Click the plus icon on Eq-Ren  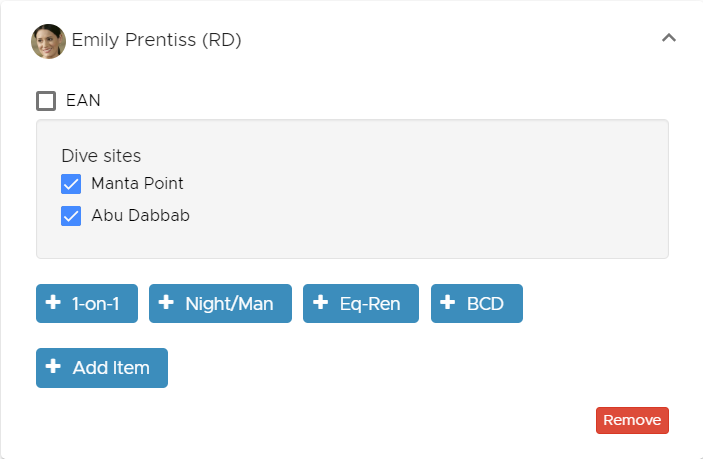(321, 302)
